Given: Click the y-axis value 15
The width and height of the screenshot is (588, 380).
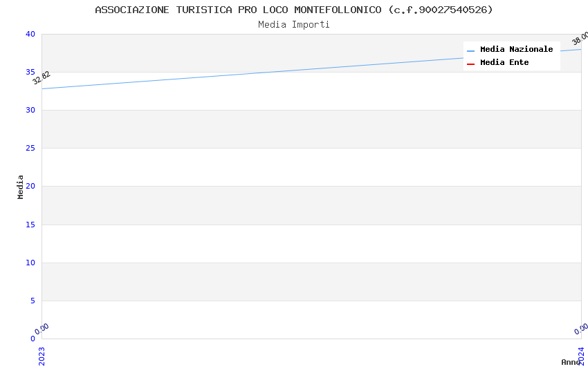Looking at the screenshot, I should [30, 225].
